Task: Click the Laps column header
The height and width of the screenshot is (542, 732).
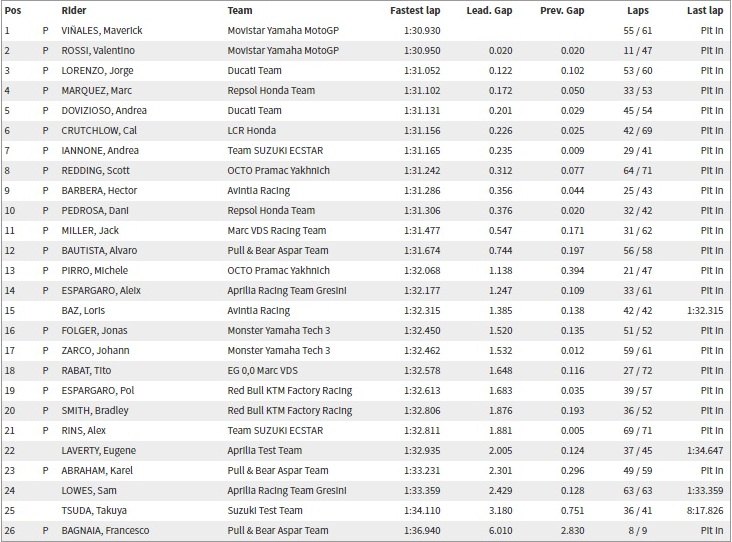Action: [x=638, y=10]
